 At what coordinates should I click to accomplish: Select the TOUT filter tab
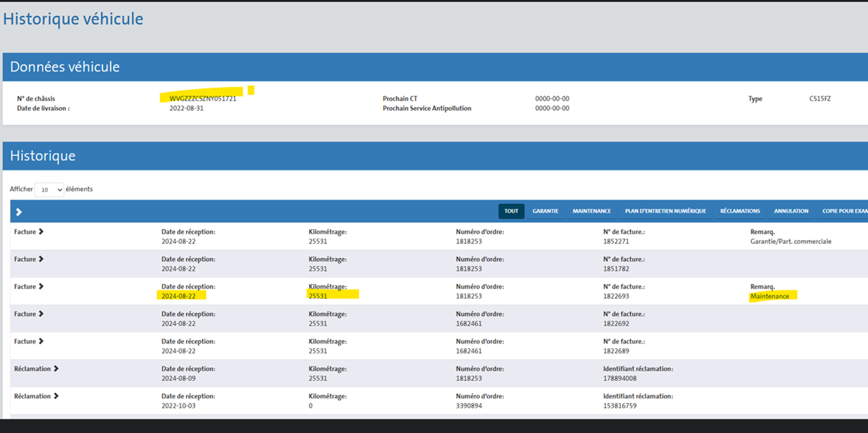click(511, 211)
